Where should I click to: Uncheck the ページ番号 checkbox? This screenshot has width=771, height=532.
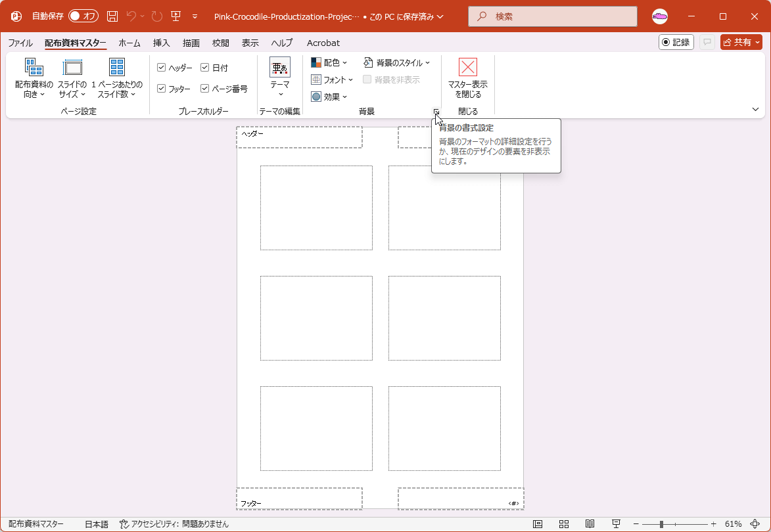point(205,89)
